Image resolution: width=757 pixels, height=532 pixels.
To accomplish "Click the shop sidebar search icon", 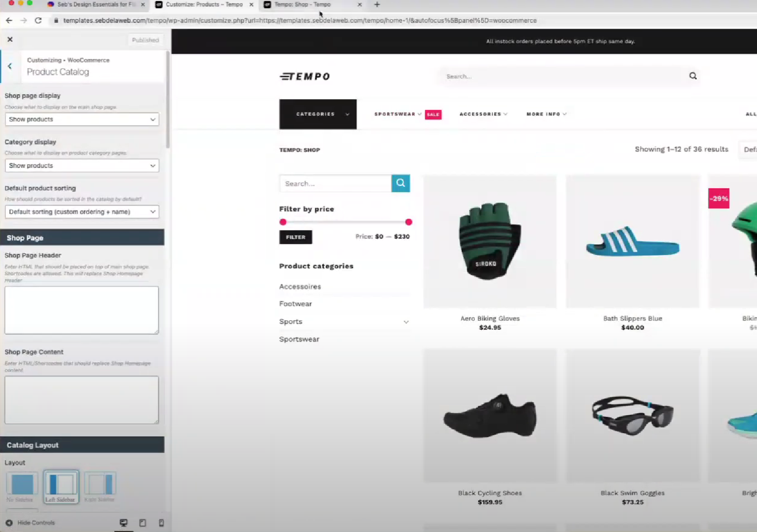I will (400, 183).
